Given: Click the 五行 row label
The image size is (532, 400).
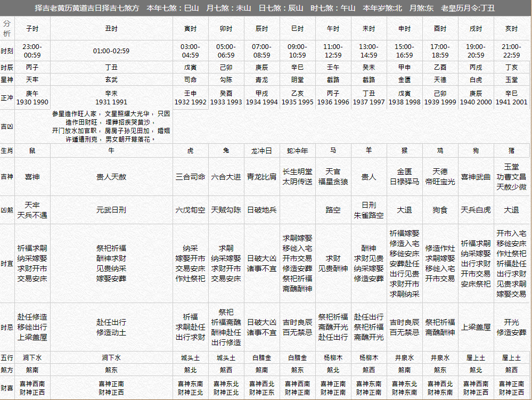Looking at the screenshot, I should [x=7, y=358].
